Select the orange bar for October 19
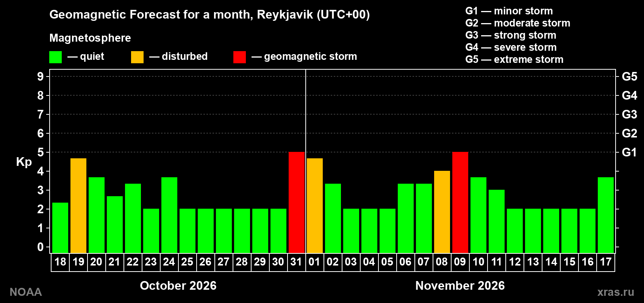The height and width of the screenshot is (303, 644). (x=78, y=206)
